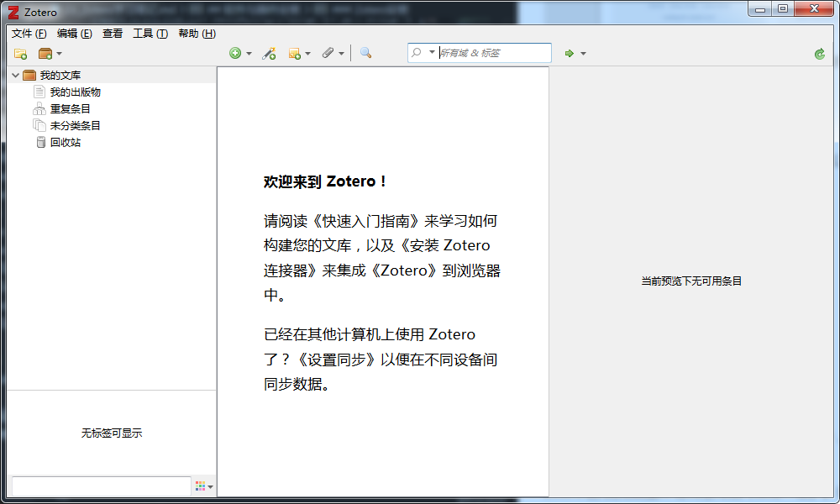Screen dimensions: 840x504
Task: Click the New Collection folder icon
Action: pyautogui.click(x=20, y=54)
